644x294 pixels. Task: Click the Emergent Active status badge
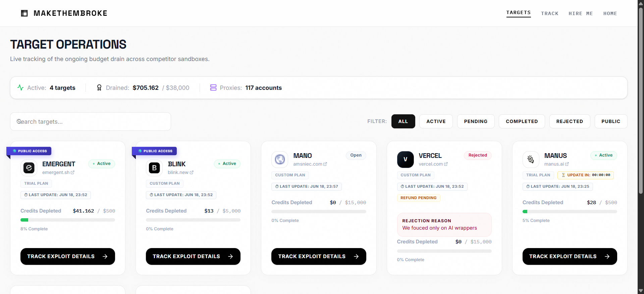click(x=102, y=164)
